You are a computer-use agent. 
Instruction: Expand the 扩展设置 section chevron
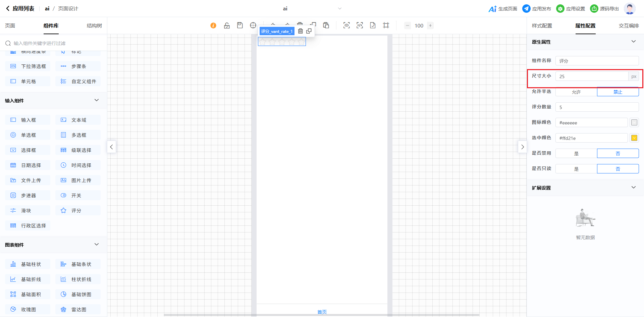(633, 188)
